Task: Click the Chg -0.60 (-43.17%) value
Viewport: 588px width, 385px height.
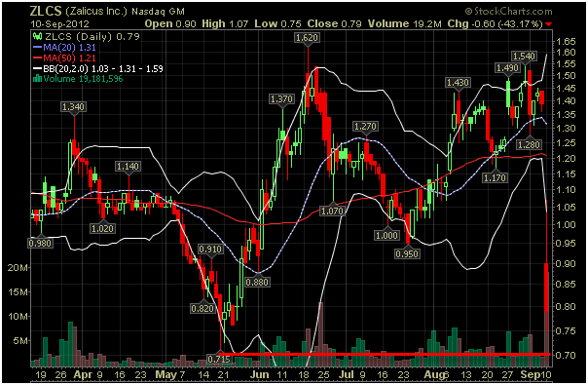Action: coord(495,24)
